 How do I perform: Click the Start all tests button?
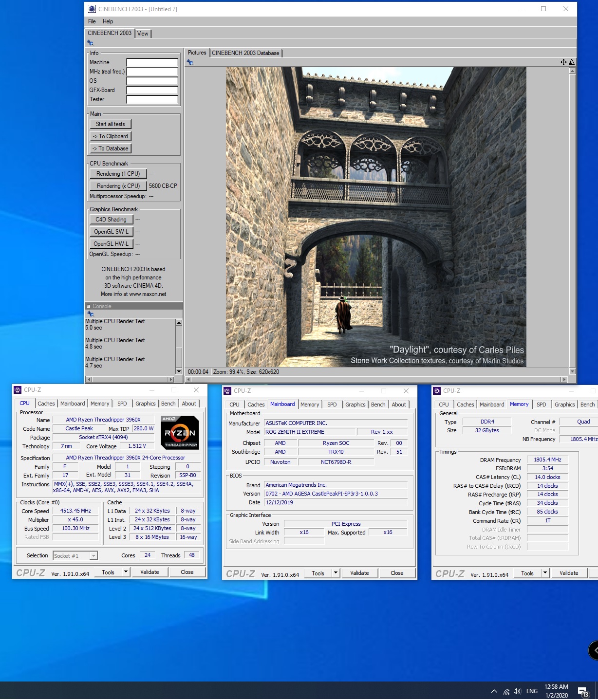[111, 124]
